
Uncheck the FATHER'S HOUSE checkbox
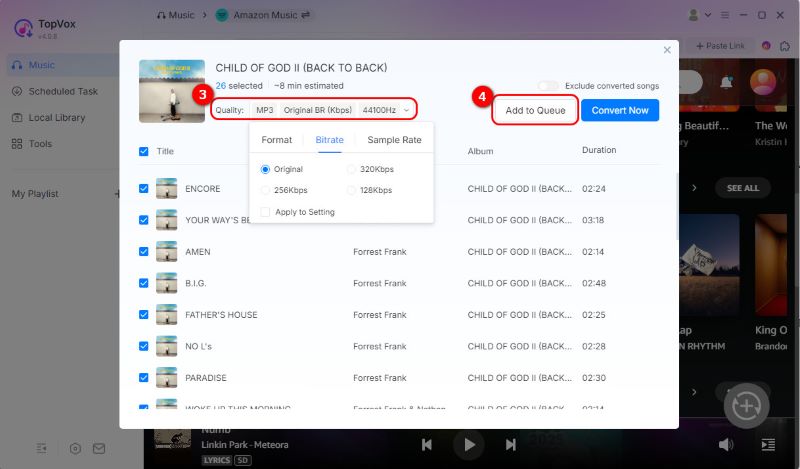click(143, 315)
